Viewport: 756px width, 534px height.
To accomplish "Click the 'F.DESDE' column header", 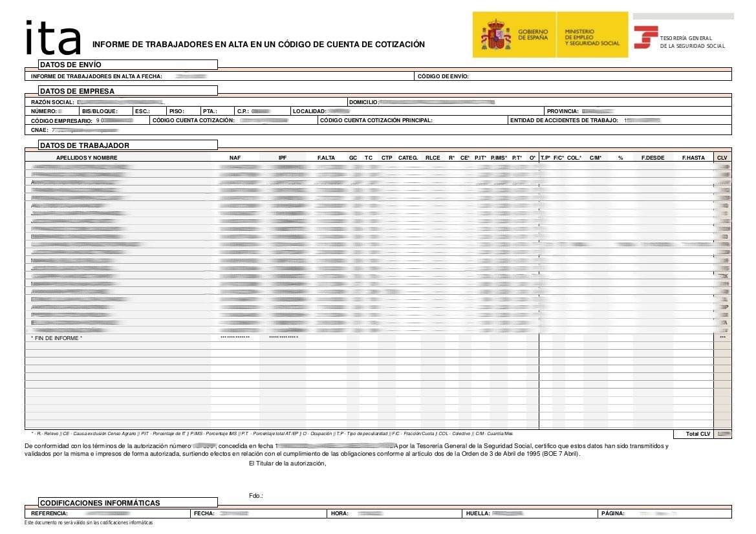I will point(653,158).
